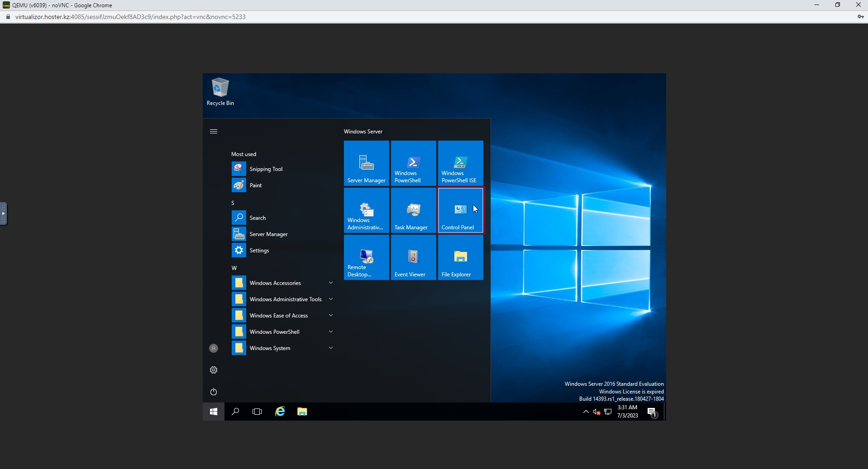Launch the Windows PowerShell tile
Screen dimensions: 868x469
(414, 163)
